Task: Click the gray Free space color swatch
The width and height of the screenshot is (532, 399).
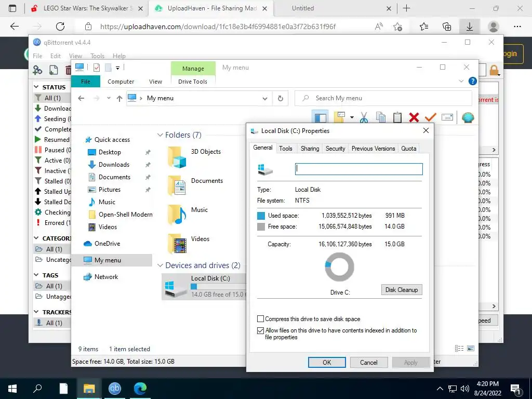Action: (261, 227)
